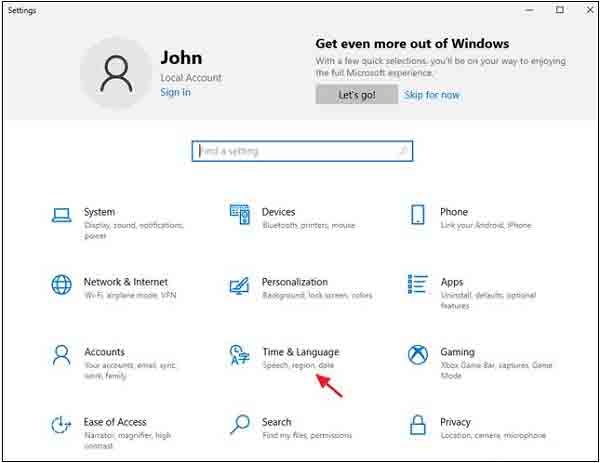Open the Accounts person icon
600x463 pixels.
tap(61, 355)
